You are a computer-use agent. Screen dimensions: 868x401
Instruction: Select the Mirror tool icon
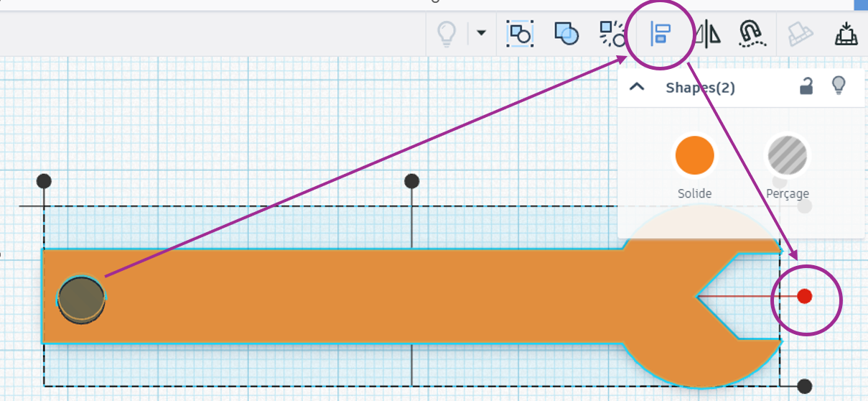coord(707,34)
